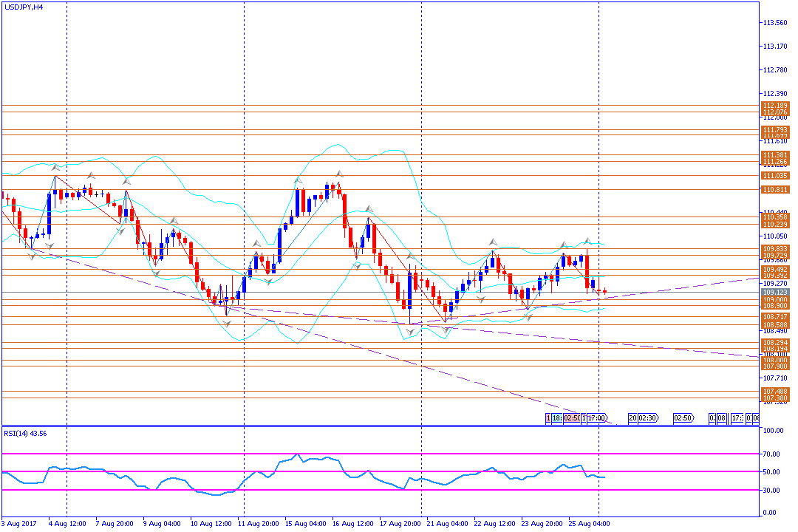Screen dimensions: 798x532
Task: Click the 109.833 level price label
Action: [775, 249]
